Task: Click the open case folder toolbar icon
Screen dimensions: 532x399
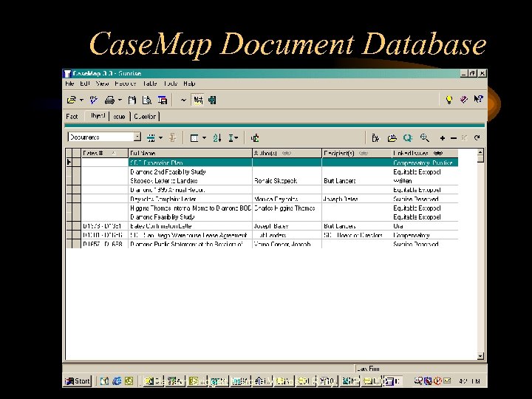Action: tap(71, 100)
